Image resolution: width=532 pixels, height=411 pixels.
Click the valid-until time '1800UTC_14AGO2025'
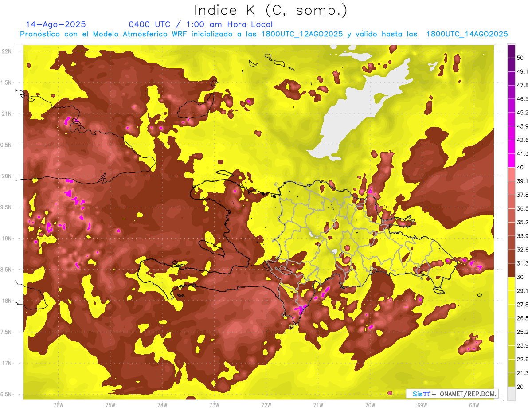(x=467, y=34)
